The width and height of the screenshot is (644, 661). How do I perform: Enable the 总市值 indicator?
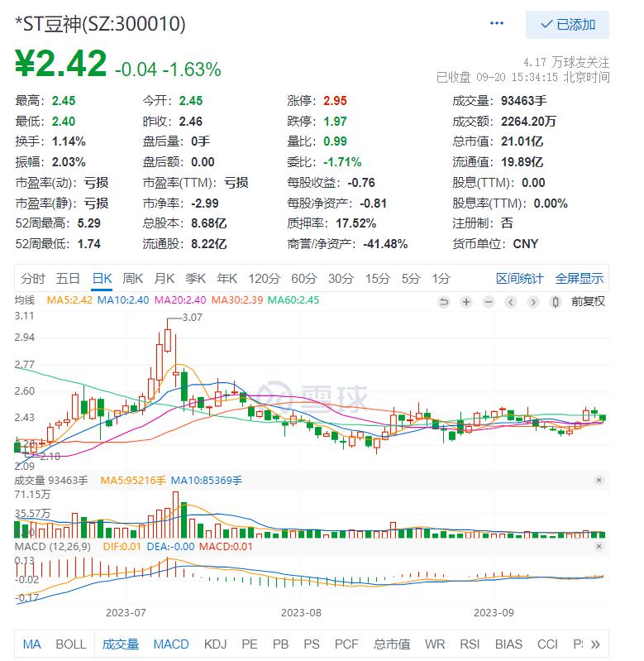coord(391,644)
